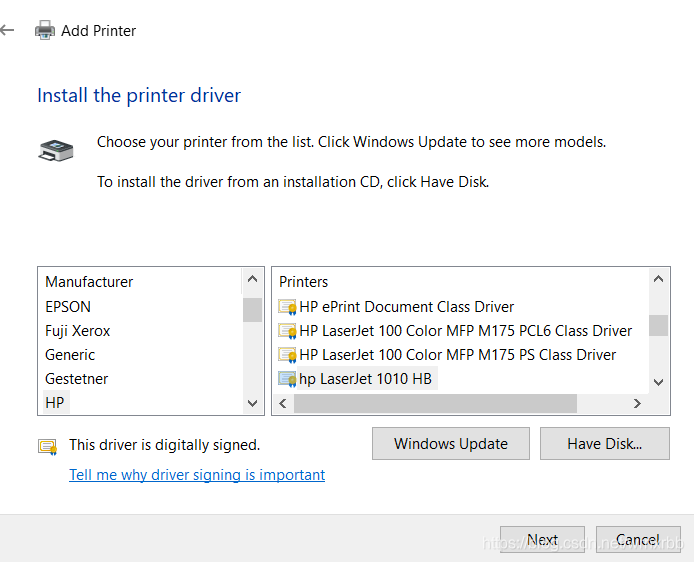Click the Manufacturer list scrollbar thumb
The width and height of the screenshot is (694, 562).
[x=253, y=310]
